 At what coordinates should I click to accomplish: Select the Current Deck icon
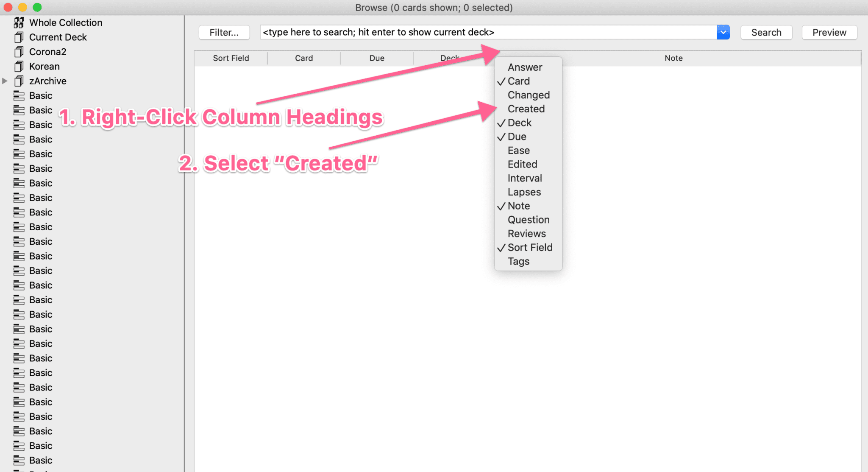point(19,37)
